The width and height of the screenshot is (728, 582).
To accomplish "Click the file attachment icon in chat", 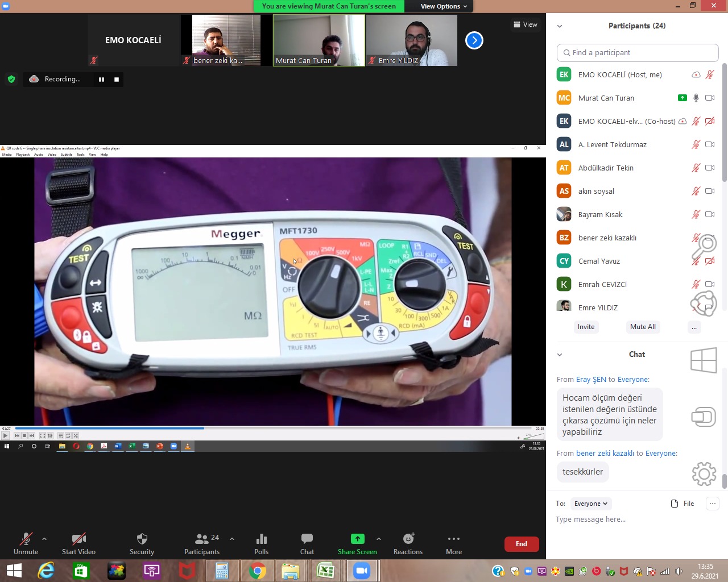I will tap(675, 504).
